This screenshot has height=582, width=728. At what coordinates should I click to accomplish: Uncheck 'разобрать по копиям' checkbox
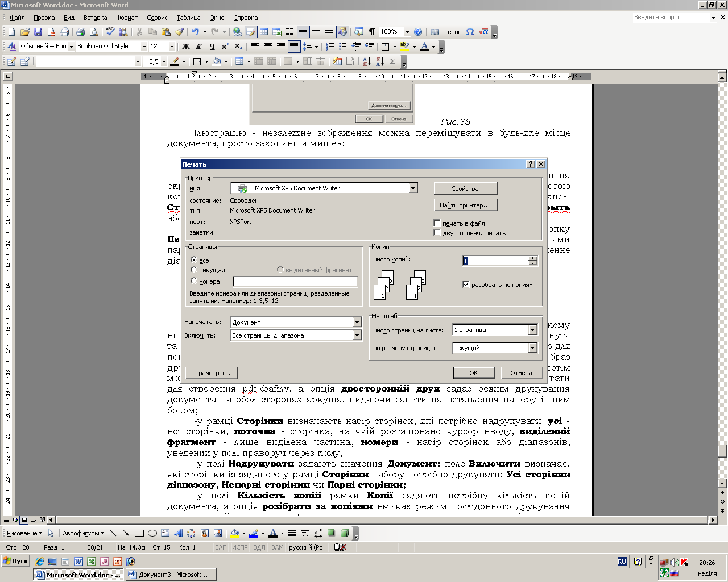pyautogui.click(x=466, y=285)
